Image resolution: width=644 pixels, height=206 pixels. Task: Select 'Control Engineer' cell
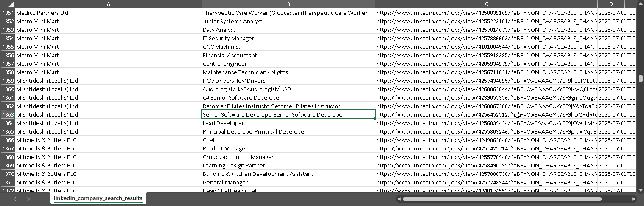[x=288, y=64]
